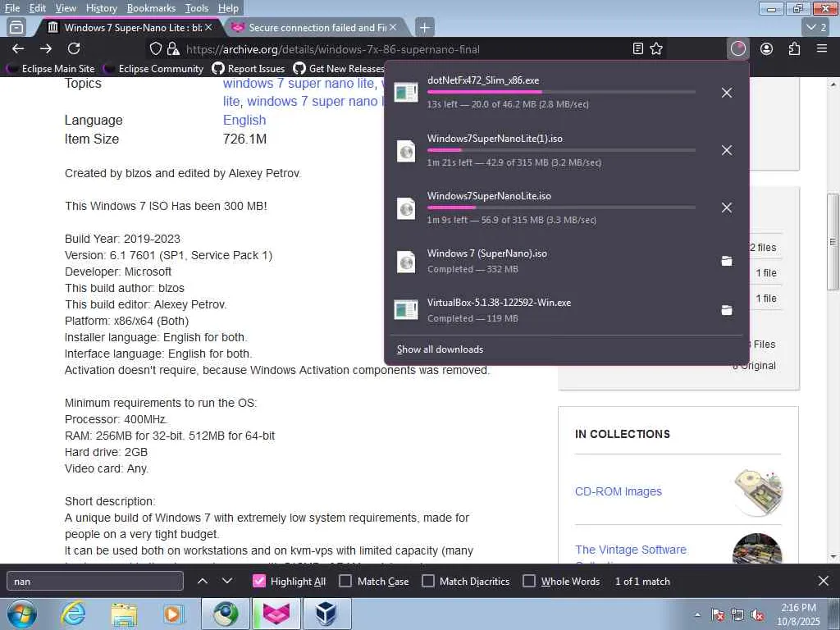Cancel the Windows7SuperNanoLite.iso download
The image size is (840, 630).
(x=727, y=208)
